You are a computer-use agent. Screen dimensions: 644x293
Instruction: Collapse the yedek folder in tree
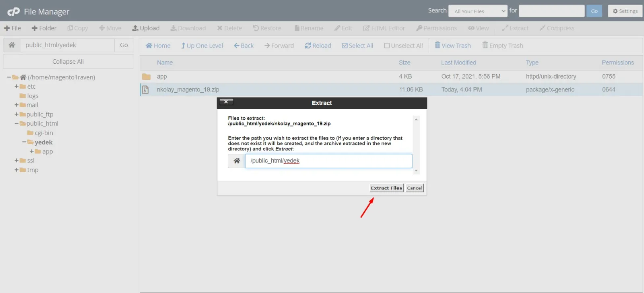(x=24, y=142)
